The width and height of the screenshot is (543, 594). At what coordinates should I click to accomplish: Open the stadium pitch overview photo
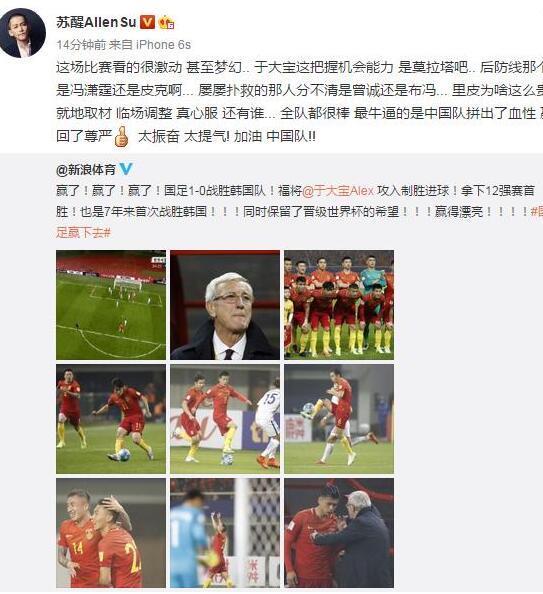[111, 305]
